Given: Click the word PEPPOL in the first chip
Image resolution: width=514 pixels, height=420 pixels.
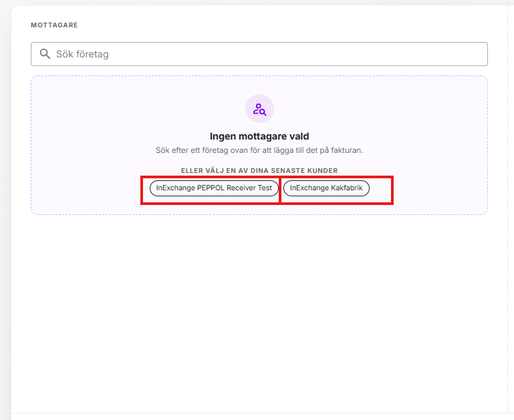Looking at the screenshot, I should tap(211, 188).
